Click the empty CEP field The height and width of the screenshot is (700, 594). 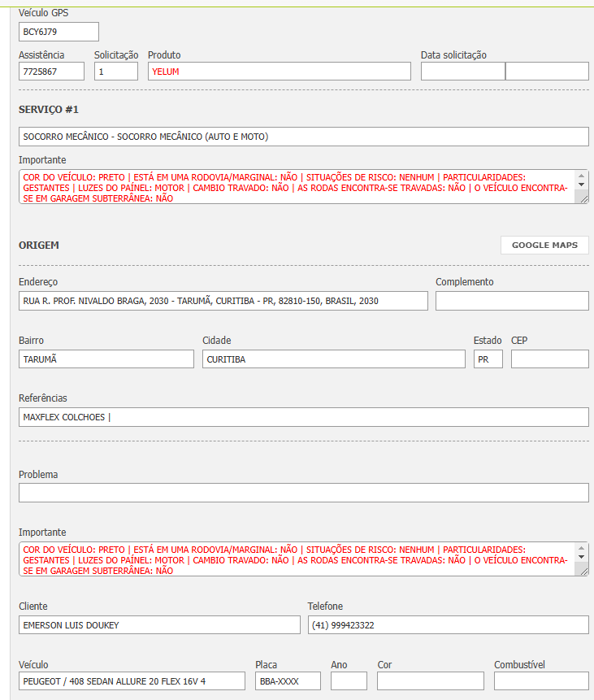(x=549, y=359)
